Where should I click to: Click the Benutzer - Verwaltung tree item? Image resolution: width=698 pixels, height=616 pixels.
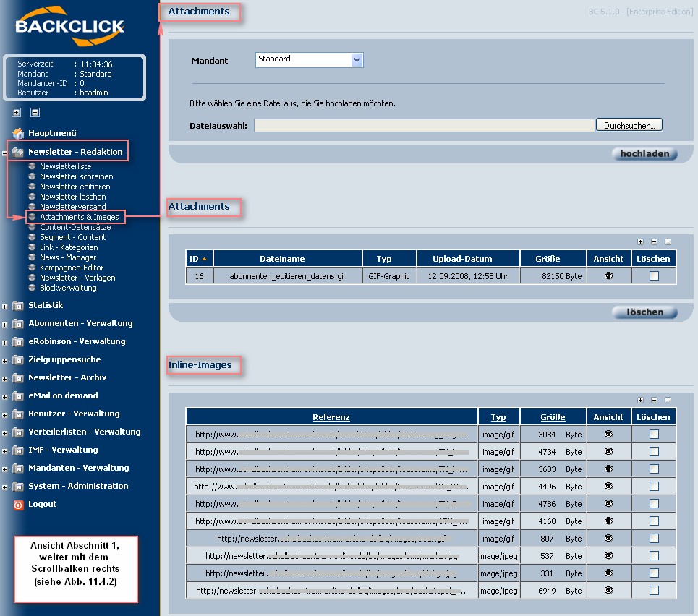click(x=74, y=414)
